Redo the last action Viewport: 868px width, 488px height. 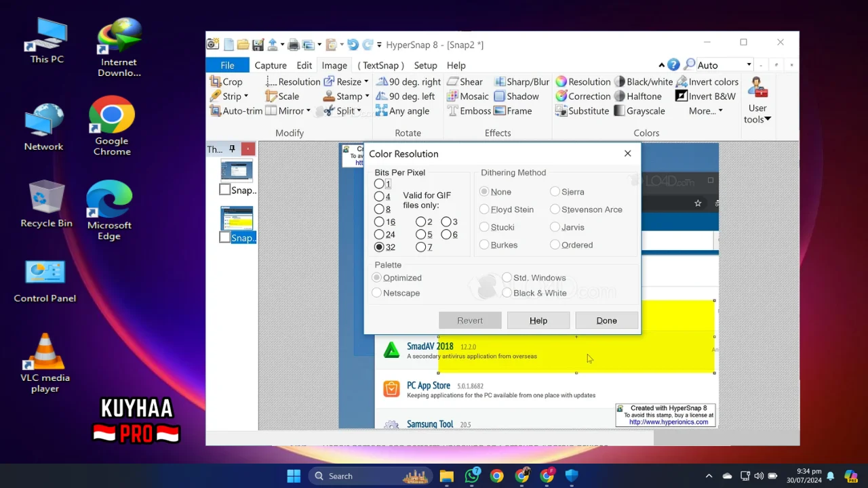[368, 45]
